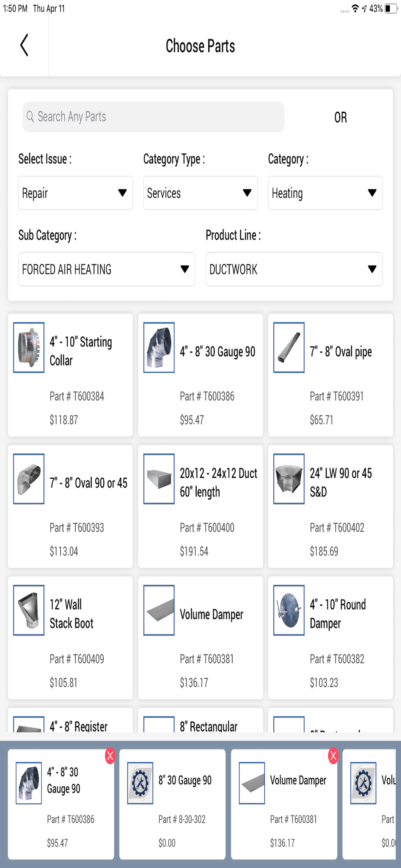Tap the 4"-10" Starting Collar product image
401x868 pixels.
pos(29,347)
